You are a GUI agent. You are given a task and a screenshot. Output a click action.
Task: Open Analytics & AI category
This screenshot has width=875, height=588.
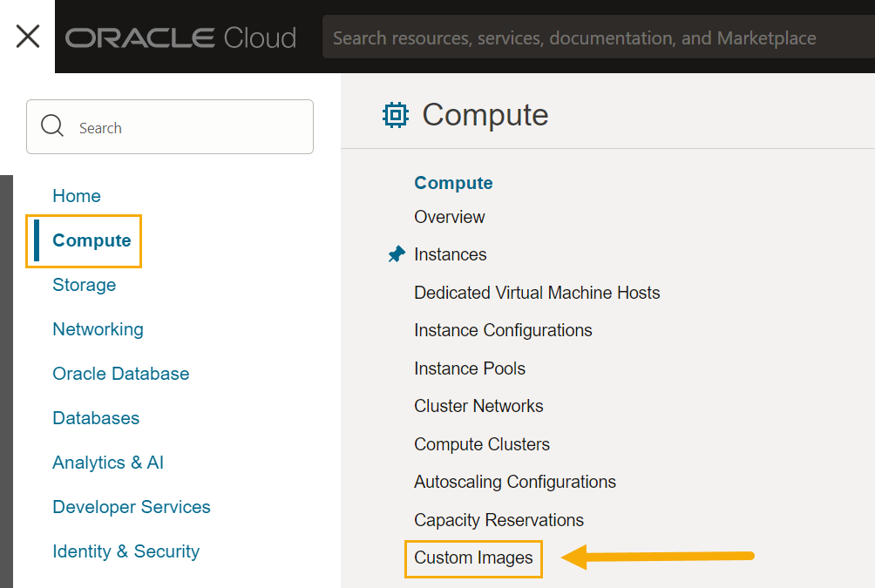[x=108, y=463]
